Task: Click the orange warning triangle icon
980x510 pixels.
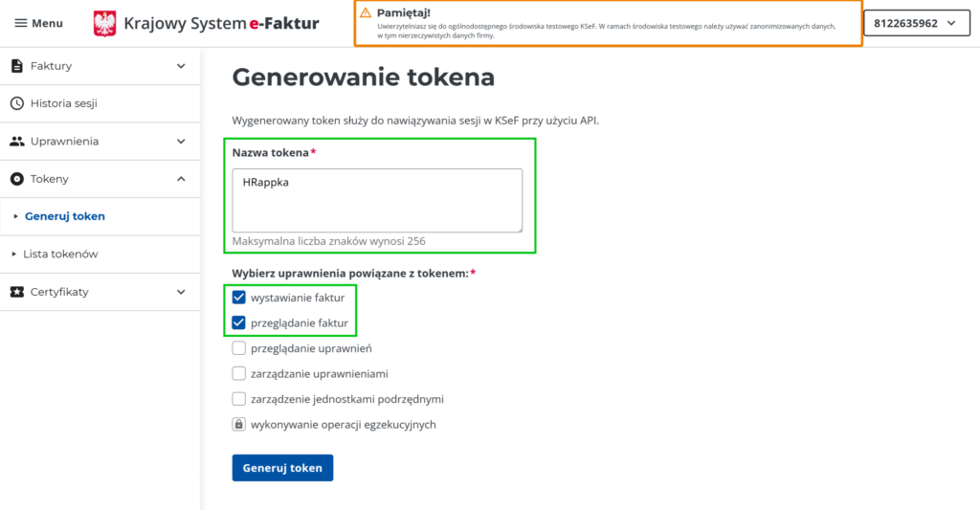Action: pyautogui.click(x=366, y=13)
